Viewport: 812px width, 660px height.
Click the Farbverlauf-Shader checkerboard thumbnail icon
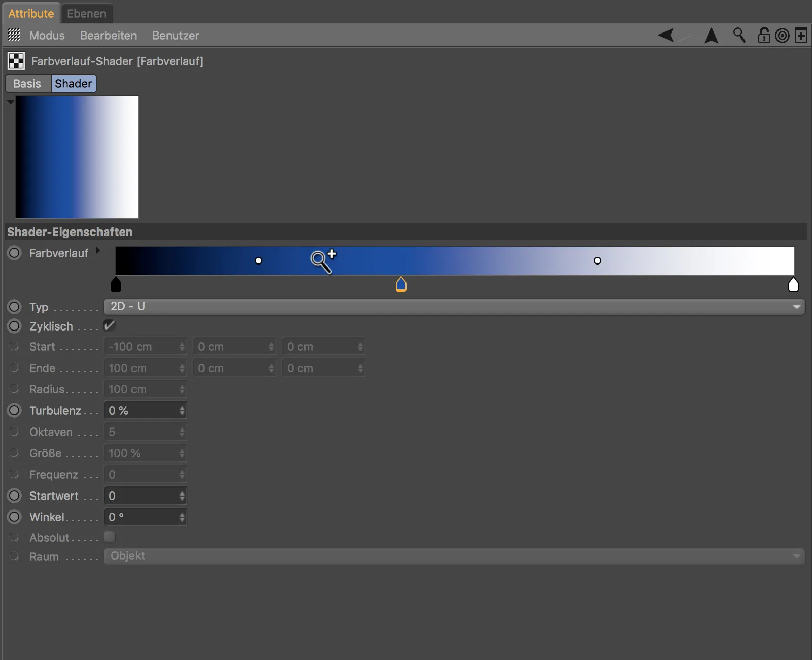coord(16,61)
